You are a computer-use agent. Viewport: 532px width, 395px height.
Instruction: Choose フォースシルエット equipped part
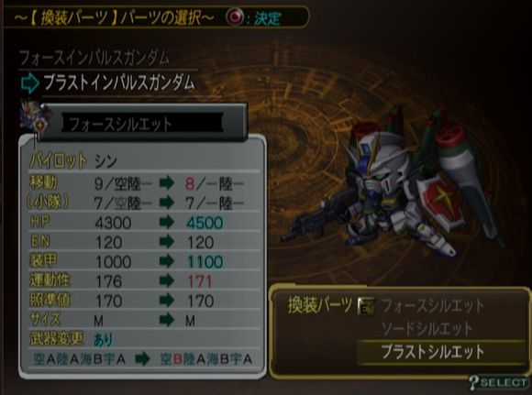433,305
